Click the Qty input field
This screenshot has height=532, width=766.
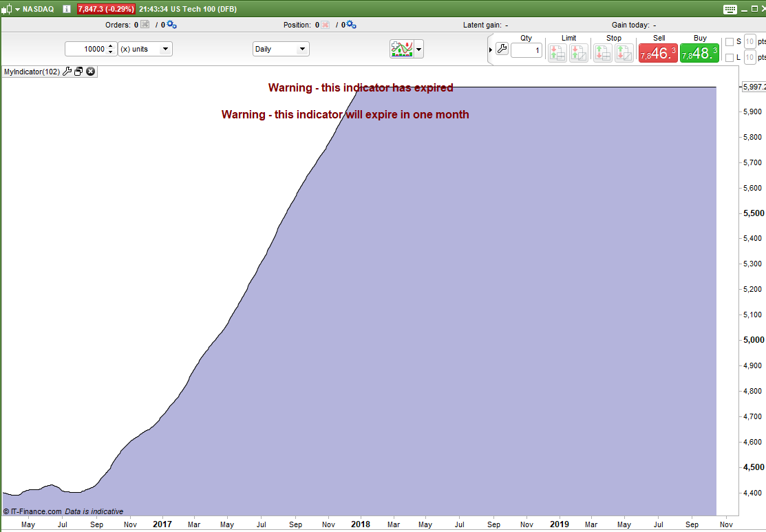pyautogui.click(x=526, y=50)
